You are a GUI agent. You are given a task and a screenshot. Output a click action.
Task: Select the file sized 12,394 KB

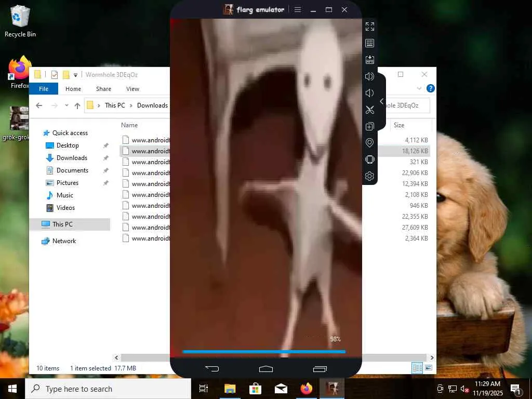pos(275,183)
